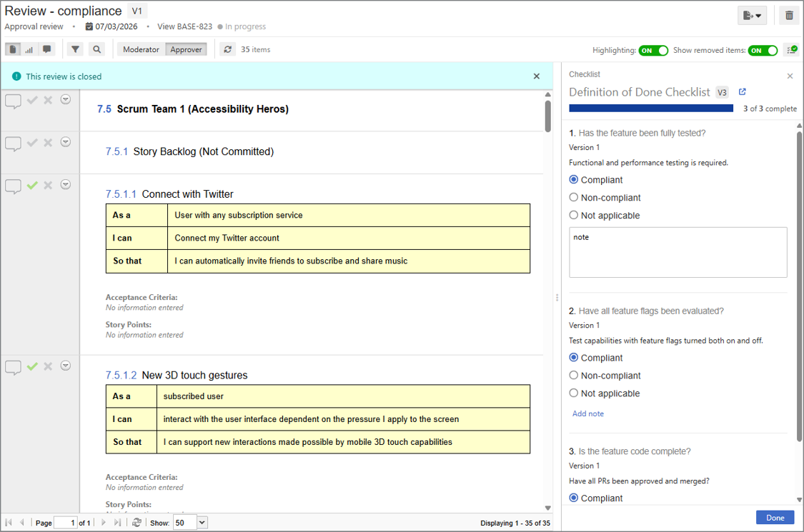
Task: Add comment on New 3D touch gestures item
Action: tap(13, 367)
